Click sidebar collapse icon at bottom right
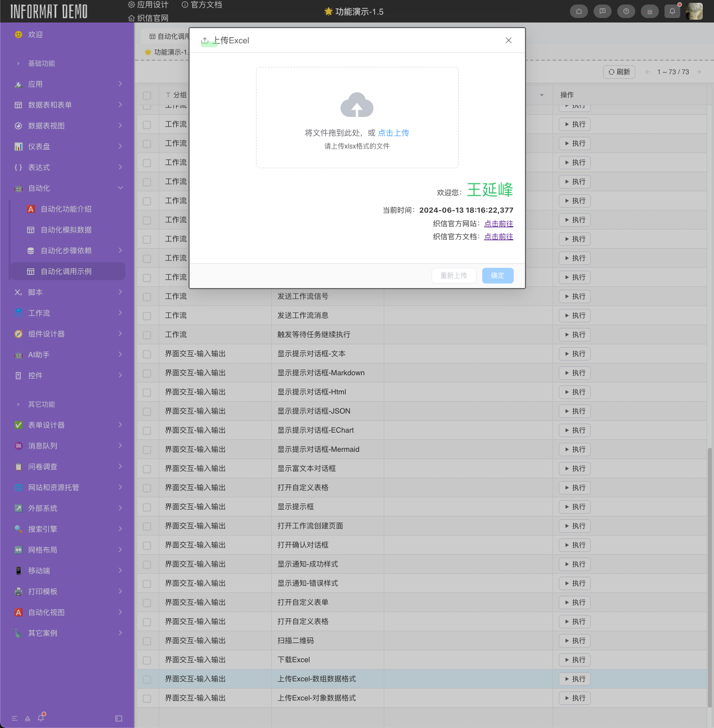 (119, 718)
